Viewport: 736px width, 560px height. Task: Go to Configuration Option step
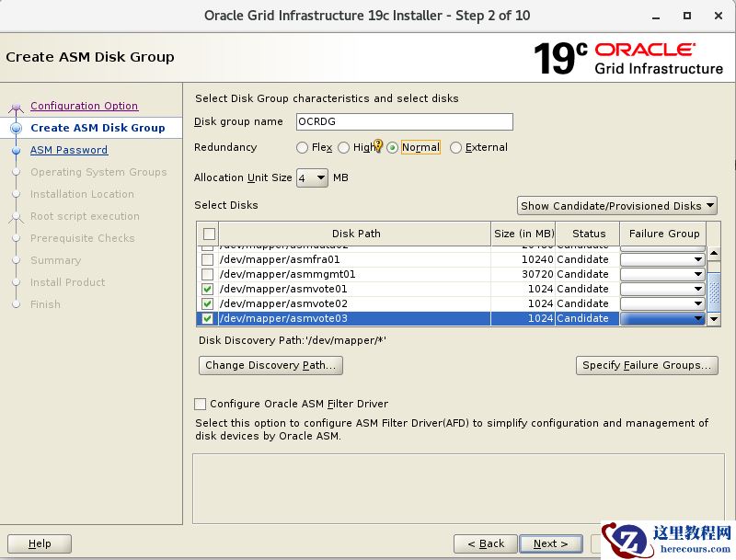tap(84, 106)
